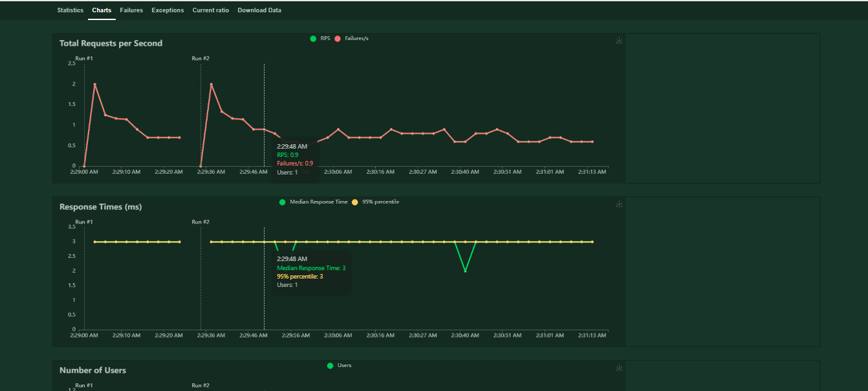Click the download icon on Response Times chart
This screenshot has width=868, height=391.
pos(619,203)
